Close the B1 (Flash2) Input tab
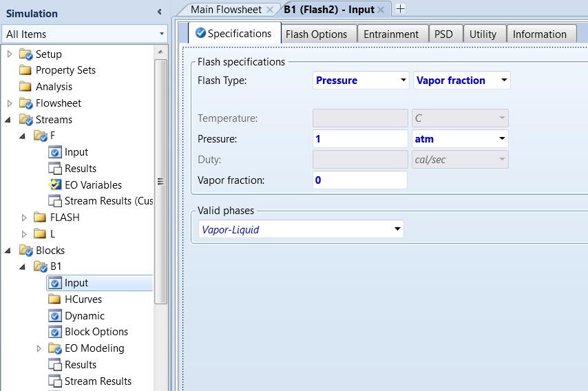The width and height of the screenshot is (588, 391). [x=381, y=10]
